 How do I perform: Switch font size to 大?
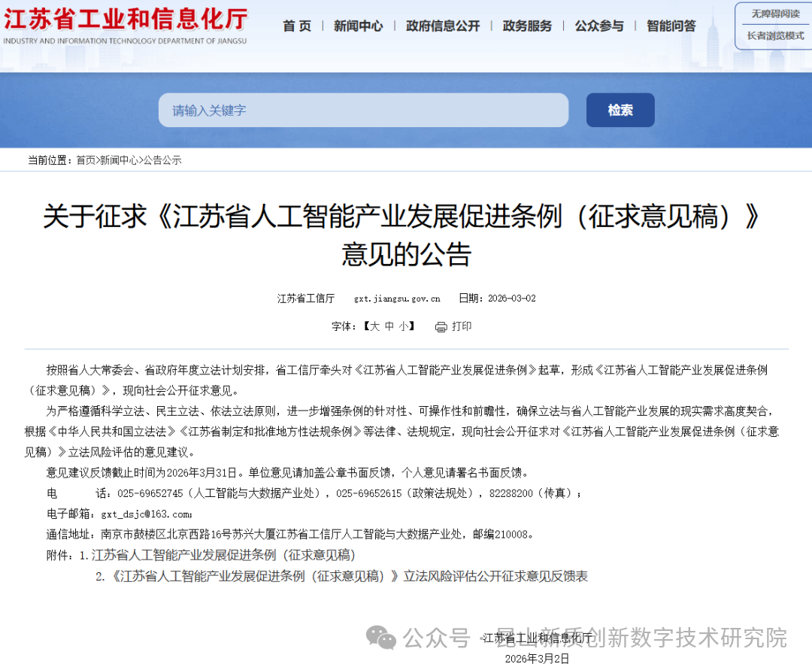(375, 326)
